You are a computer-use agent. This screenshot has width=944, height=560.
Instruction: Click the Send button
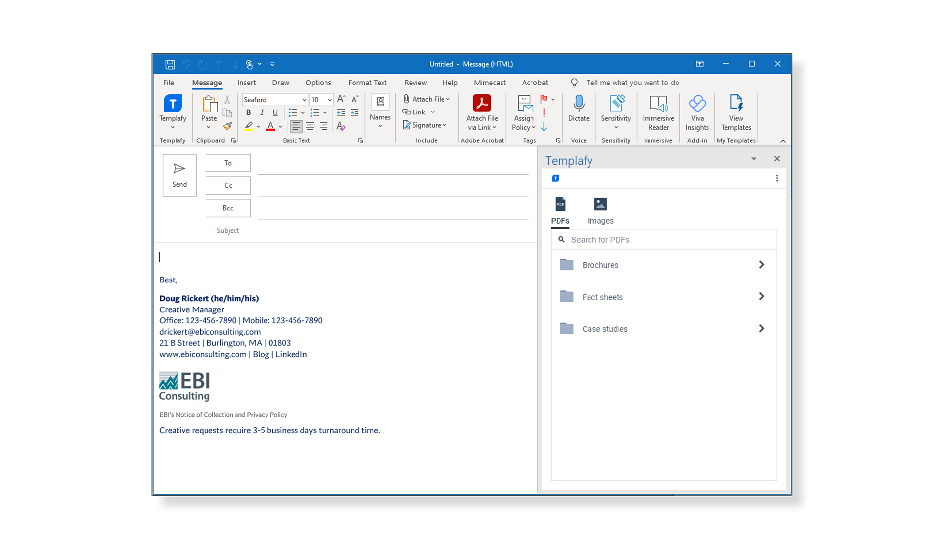coord(179,175)
